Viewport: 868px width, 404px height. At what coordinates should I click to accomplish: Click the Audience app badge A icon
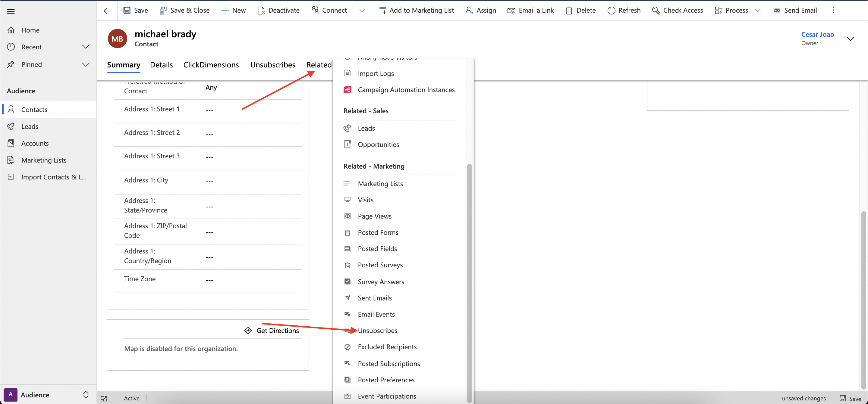click(11, 394)
